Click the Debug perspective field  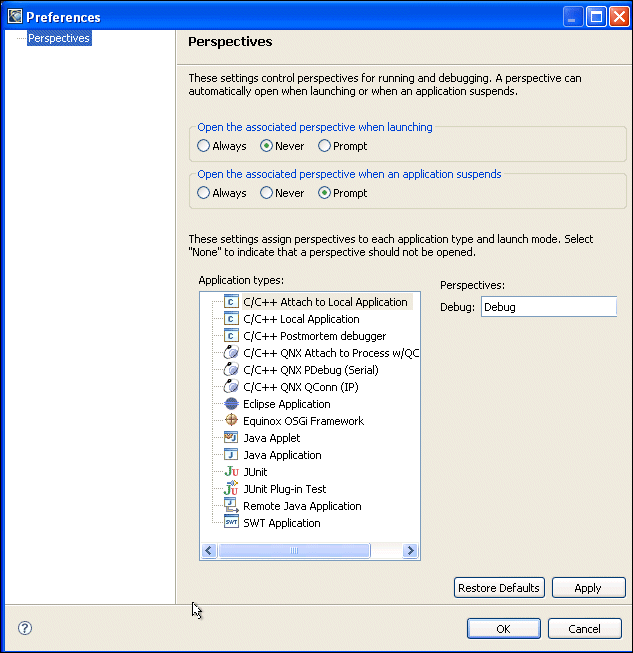point(548,307)
